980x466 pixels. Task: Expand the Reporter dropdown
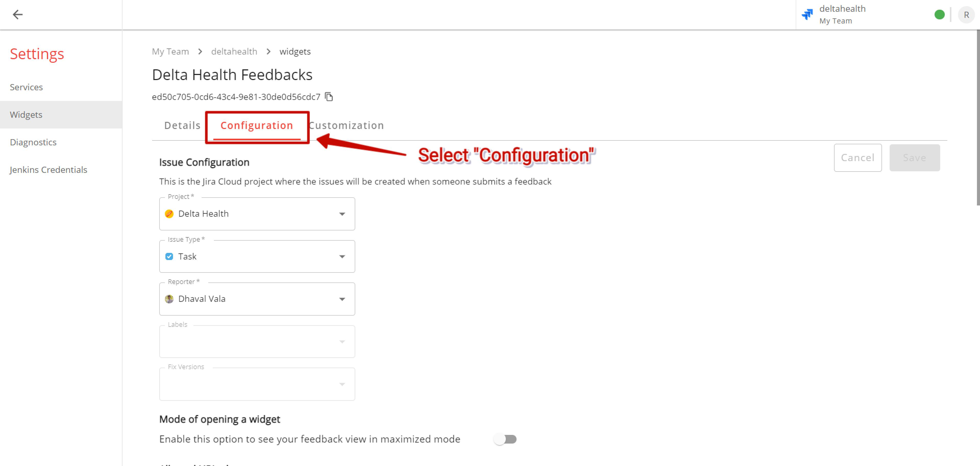tap(257, 299)
